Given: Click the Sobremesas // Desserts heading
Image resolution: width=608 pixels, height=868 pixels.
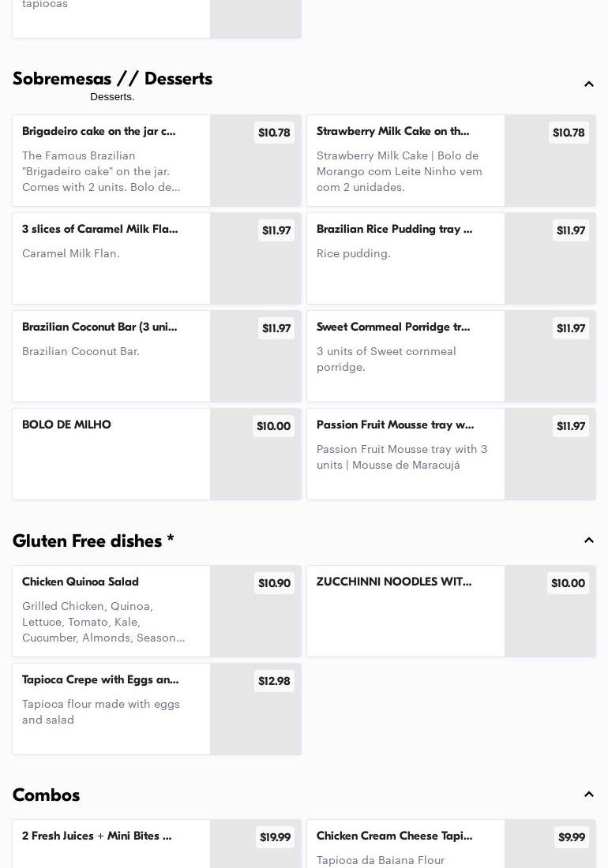Looking at the screenshot, I should [112, 79].
